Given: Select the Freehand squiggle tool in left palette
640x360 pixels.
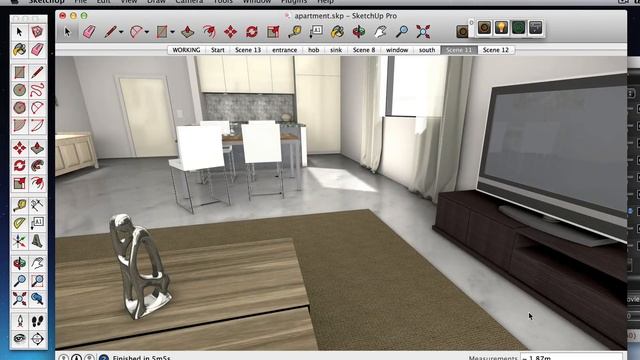Looking at the screenshot, I should [x=37, y=90].
